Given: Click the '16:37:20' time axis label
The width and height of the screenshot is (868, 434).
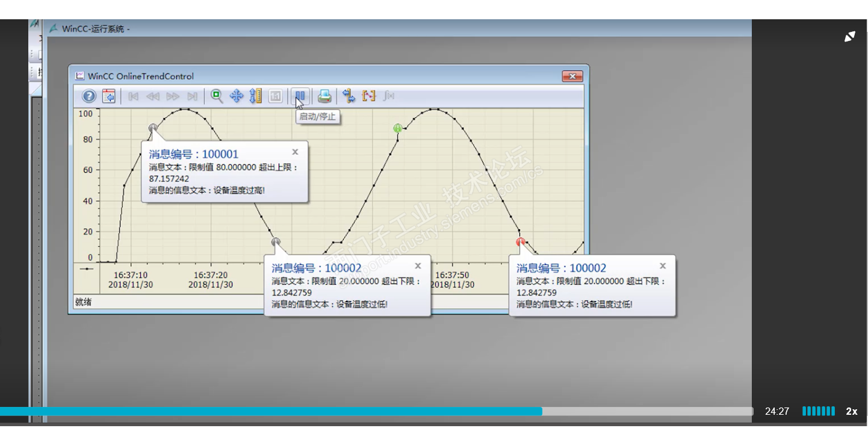Looking at the screenshot, I should pyautogui.click(x=211, y=275).
